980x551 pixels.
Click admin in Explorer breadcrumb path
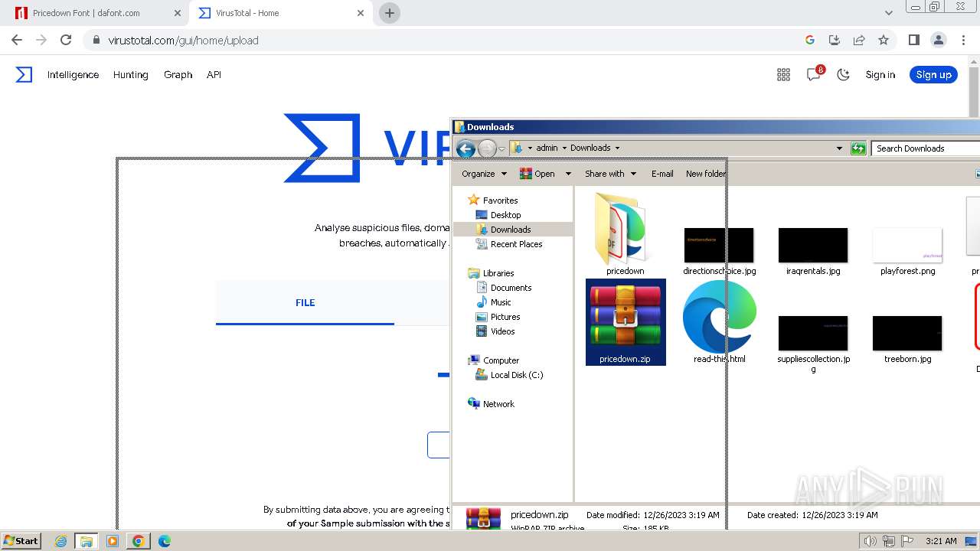coord(547,148)
